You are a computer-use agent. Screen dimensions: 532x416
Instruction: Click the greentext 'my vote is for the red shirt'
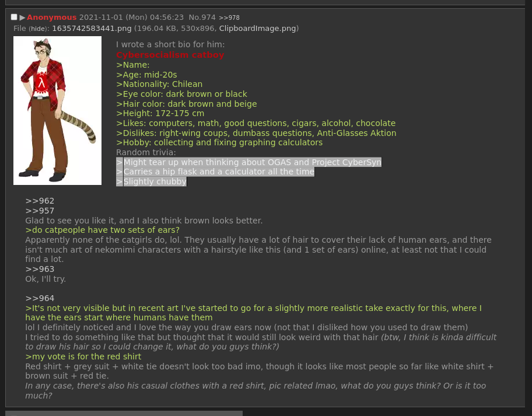point(83,356)
